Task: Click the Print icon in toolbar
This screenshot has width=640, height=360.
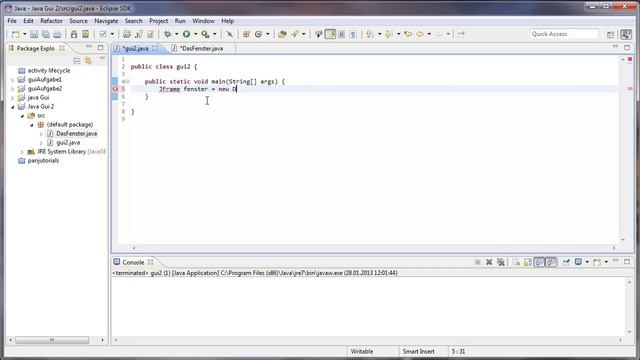Action: 57,34
